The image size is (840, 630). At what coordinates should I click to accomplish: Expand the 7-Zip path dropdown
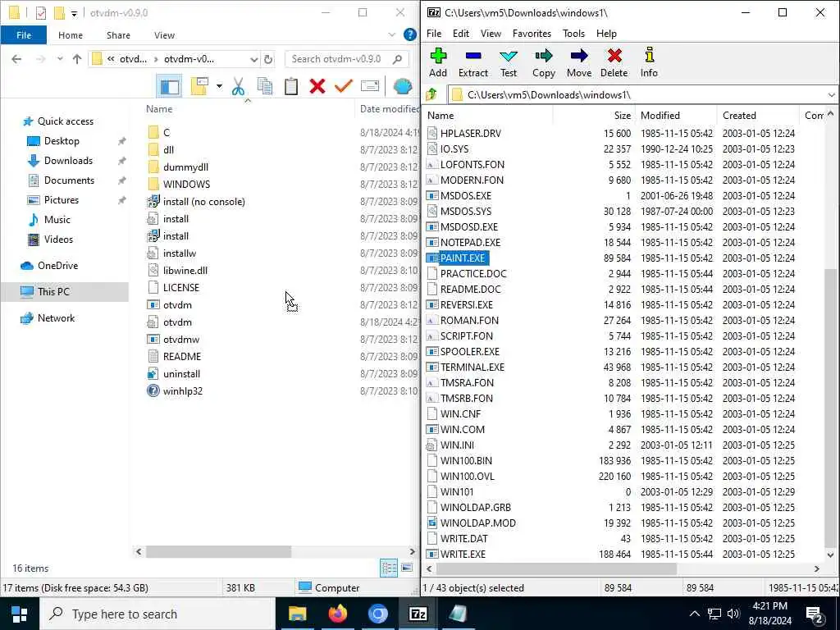[x=831, y=95]
